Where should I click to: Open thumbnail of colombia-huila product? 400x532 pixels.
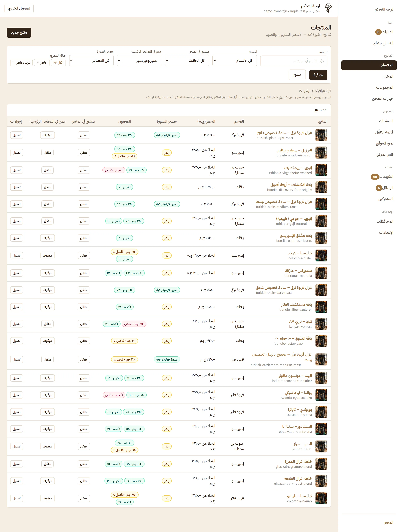tap(321, 255)
